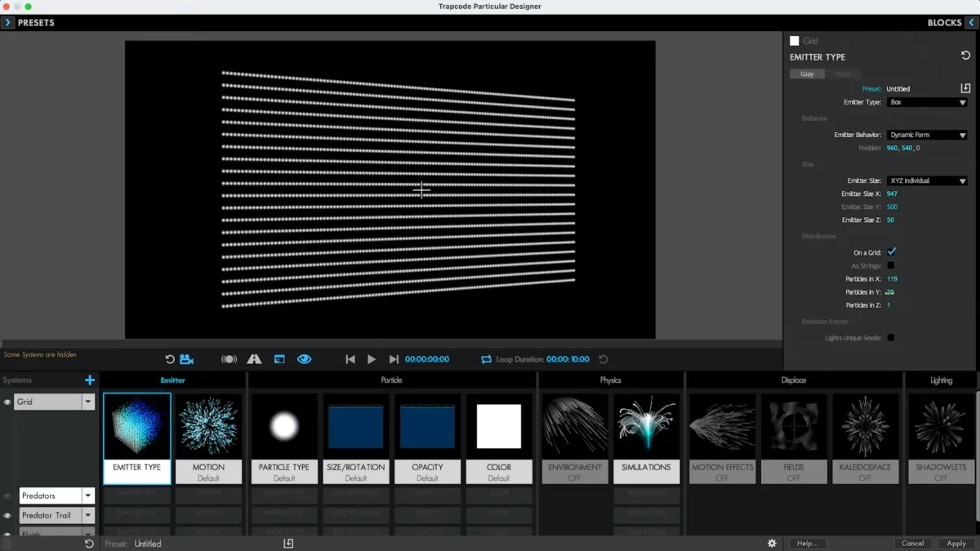Select the Particle Type block
980x551 pixels.
pyautogui.click(x=284, y=438)
